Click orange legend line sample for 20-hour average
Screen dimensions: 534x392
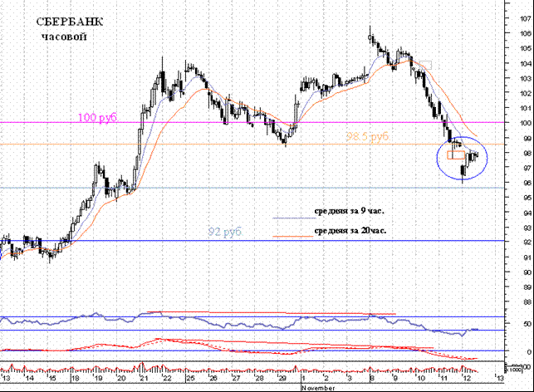293,236
